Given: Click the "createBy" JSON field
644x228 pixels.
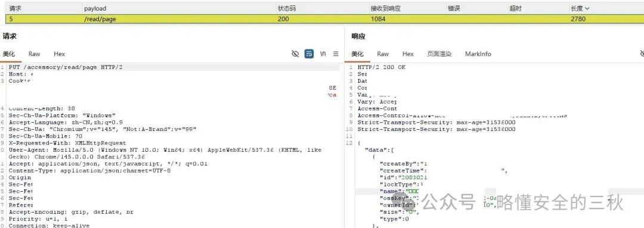Looking at the screenshot, I should pos(403,164).
